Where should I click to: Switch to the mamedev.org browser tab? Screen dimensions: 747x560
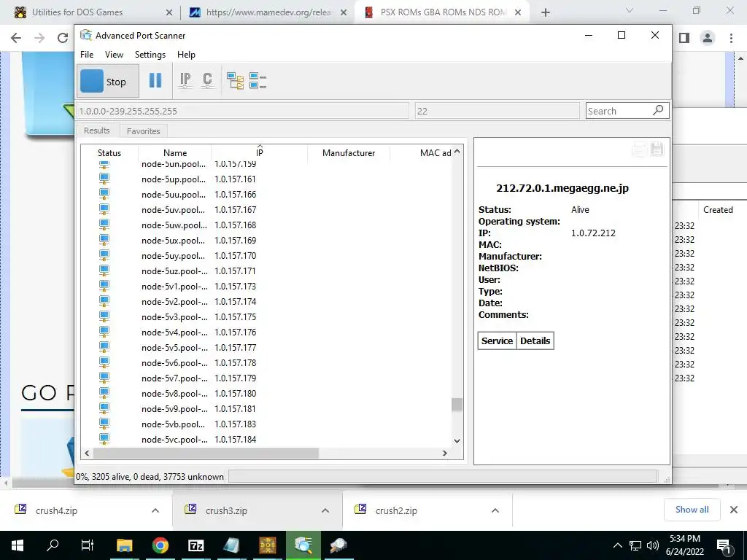268,12
